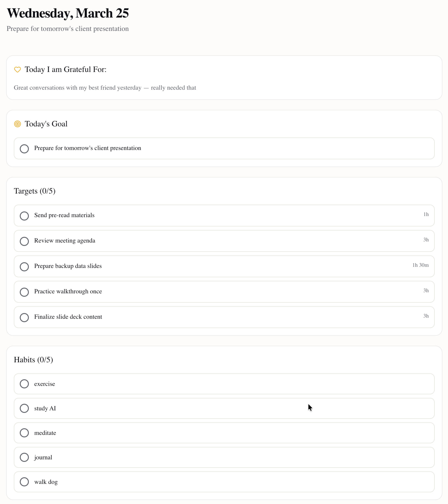Check Practice walkthrough once circle
This screenshot has width=448, height=504.
coord(24,292)
